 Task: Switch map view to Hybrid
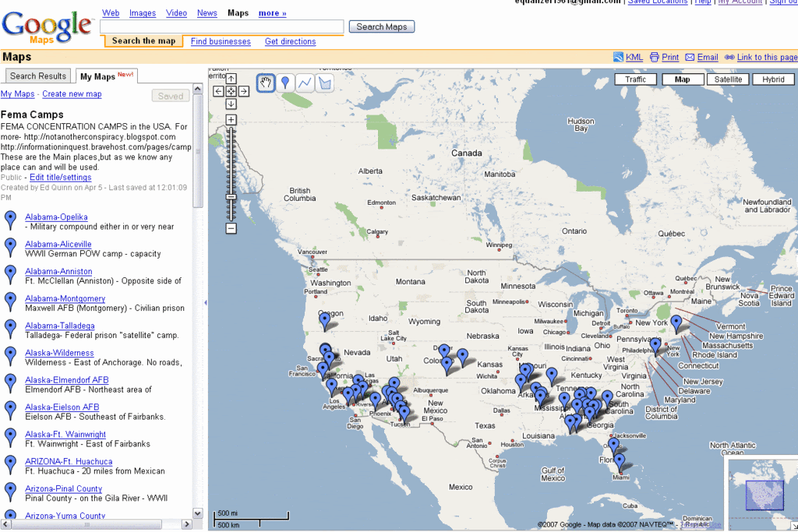coord(773,79)
